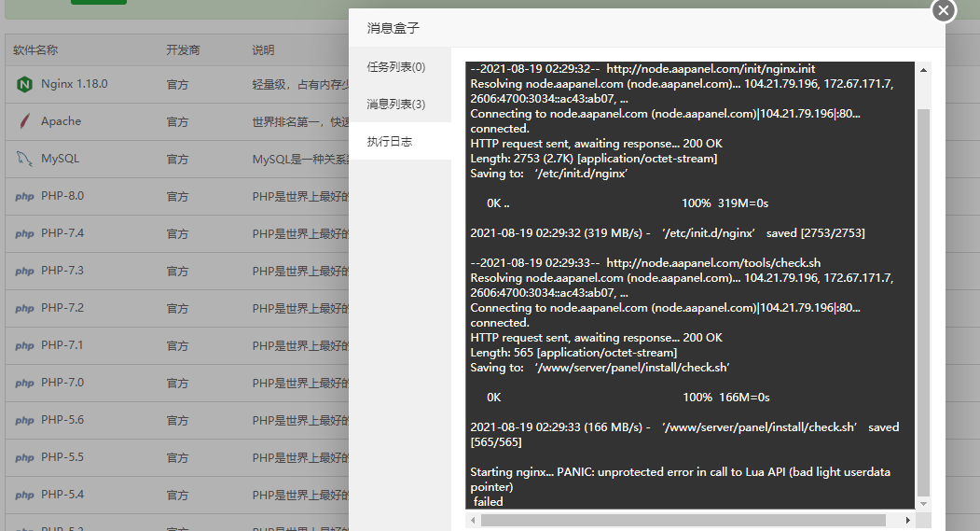Click 官方 in the MySQL row
The width and height of the screenshot is (980, 531).
tap(177, 160)
